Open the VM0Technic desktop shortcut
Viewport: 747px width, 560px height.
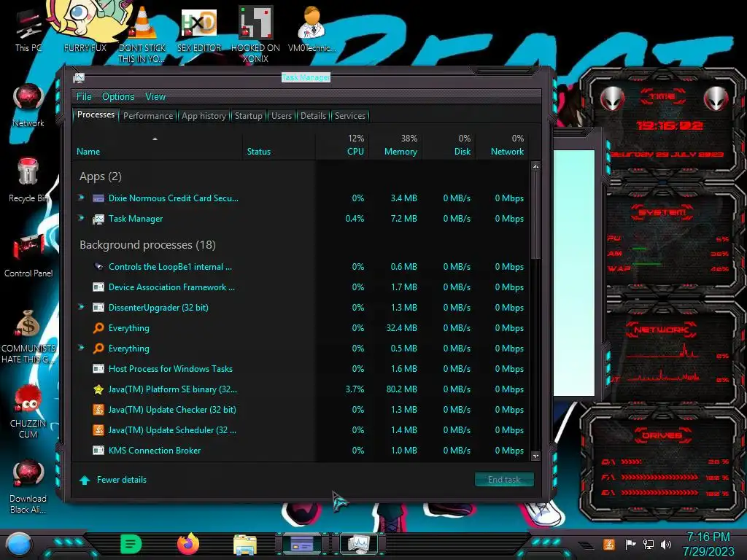coord(311,28)
